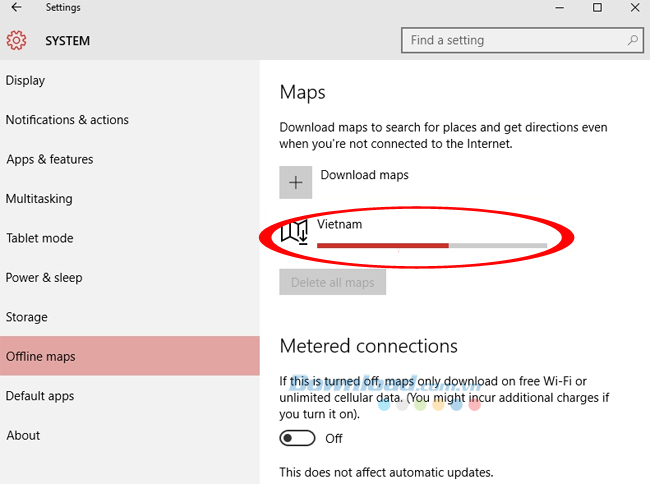The height and width of the screenshot is (484, 650).
Task: Open the Display settings page
Action: click(26, 81)
